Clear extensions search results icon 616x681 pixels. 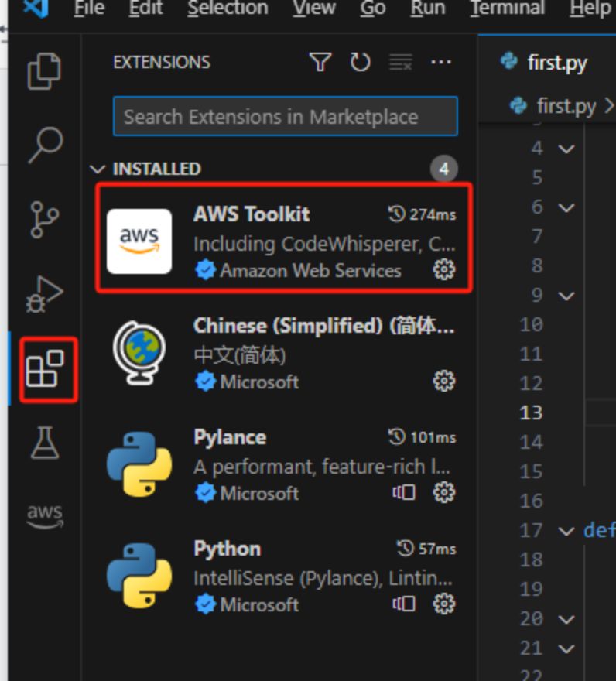401,62
